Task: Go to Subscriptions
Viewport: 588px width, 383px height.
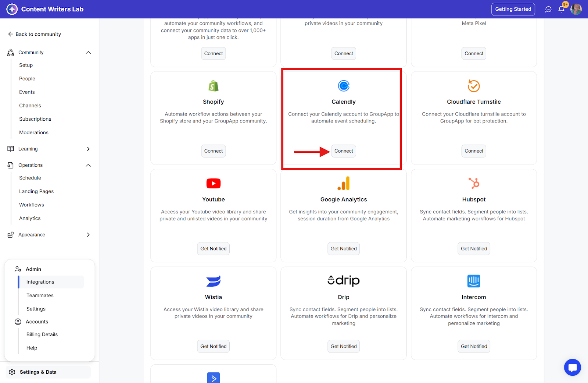Action: pos(35,119)
